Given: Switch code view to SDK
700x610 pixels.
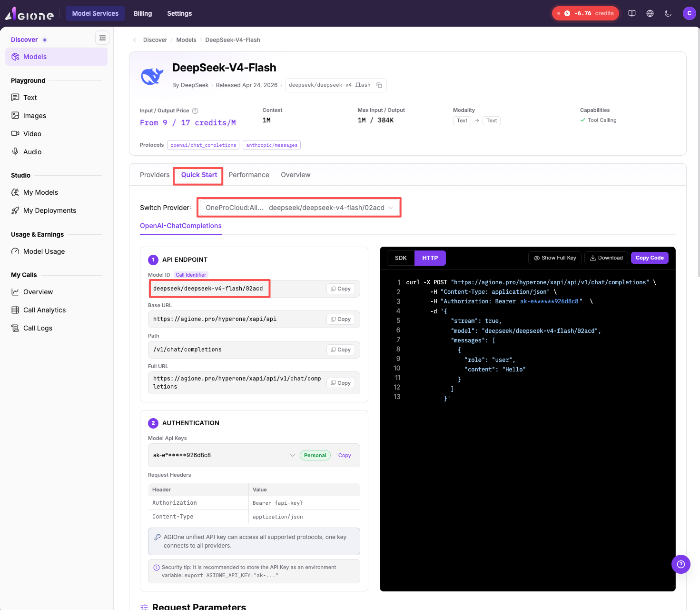Looking at the screenshot, I should 401,258.
